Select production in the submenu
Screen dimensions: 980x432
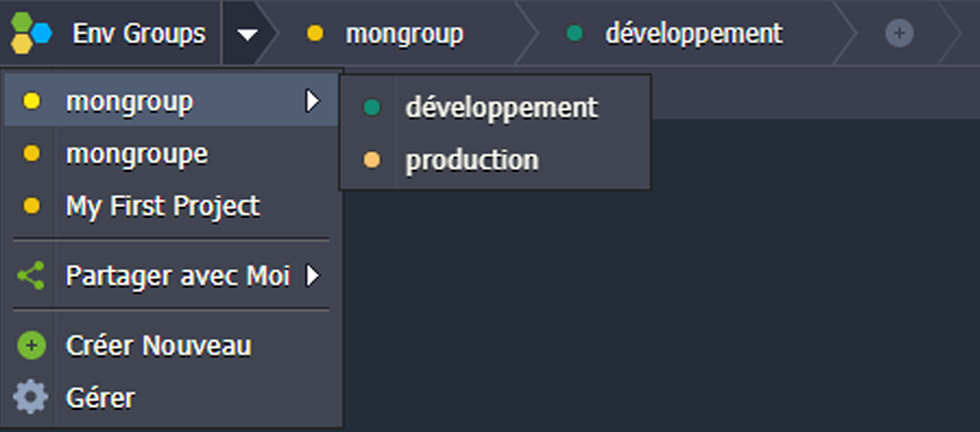tap(472, 160)
